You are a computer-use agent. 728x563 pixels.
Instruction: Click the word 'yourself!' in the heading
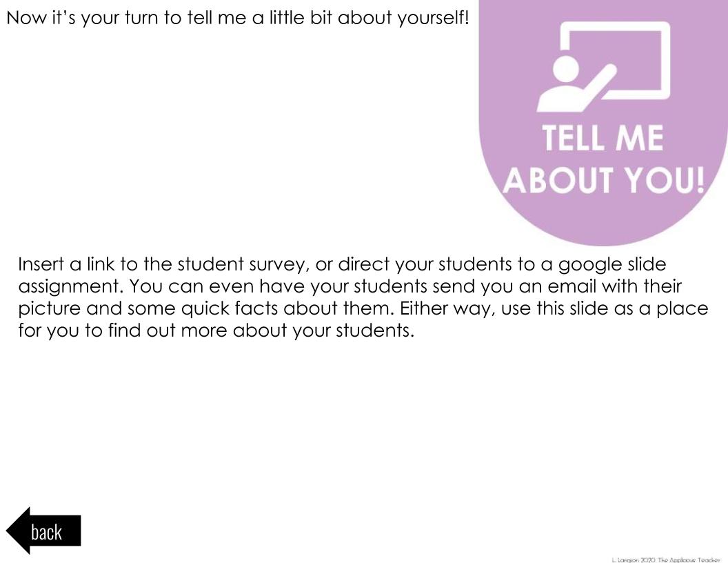click(x=433, y=18)
